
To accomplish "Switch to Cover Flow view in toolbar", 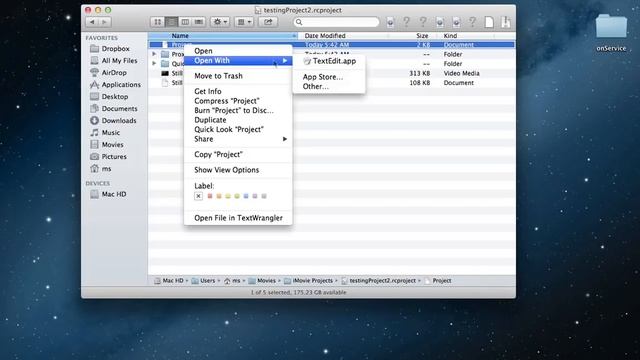I will pyautogui.click(x=199, y=22).
